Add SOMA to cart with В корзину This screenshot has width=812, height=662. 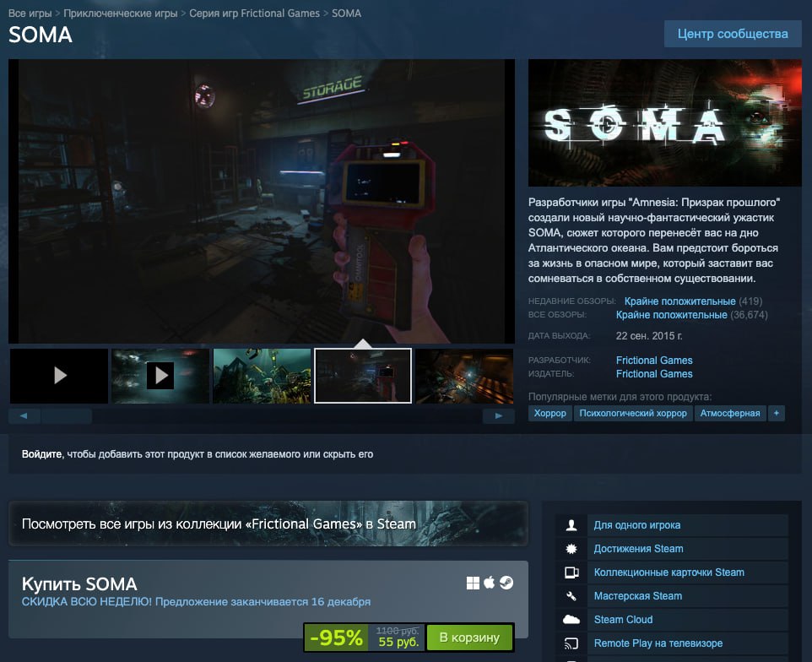pyautogui.click(x=469, y=638)
